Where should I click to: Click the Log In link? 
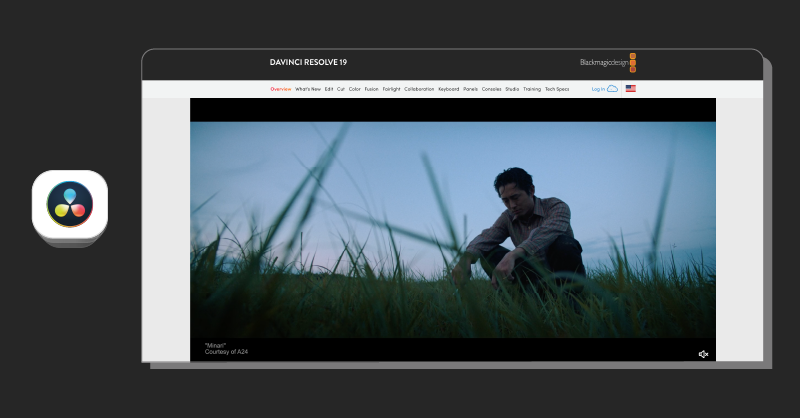pos(598,89)
